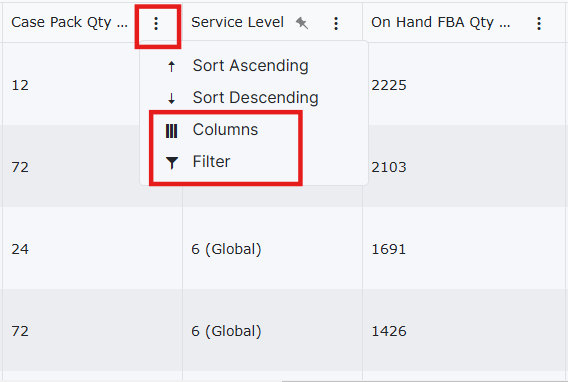Choose Sort Ascending from the menu

(254, 66)
